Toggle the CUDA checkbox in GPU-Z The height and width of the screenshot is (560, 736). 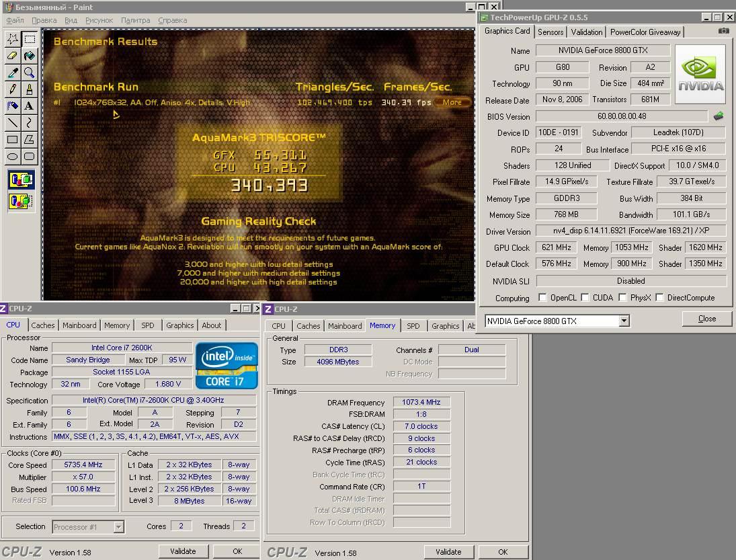585,297
